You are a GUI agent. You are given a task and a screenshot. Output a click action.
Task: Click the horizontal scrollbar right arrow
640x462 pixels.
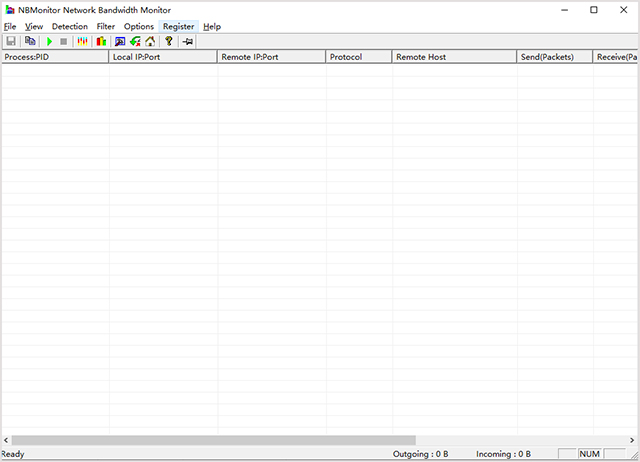click(633, 440)
